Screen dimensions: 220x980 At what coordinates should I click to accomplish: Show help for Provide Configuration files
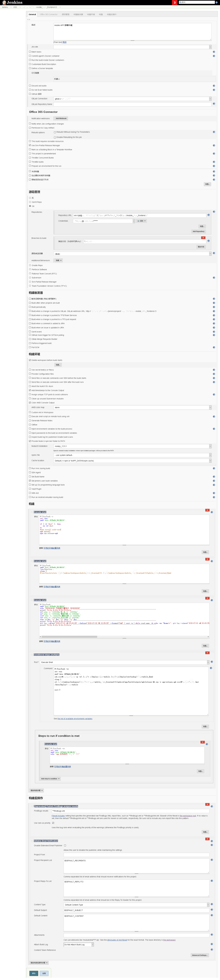(x=214, y=374)
